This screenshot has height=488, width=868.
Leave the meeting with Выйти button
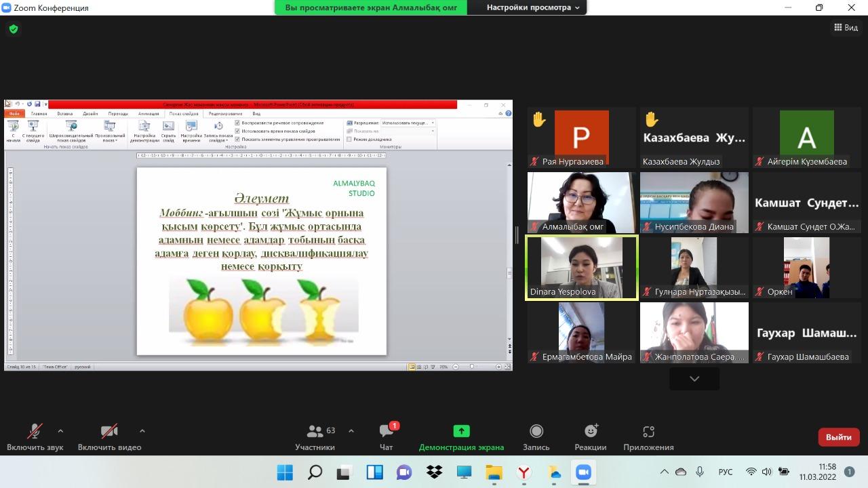838,437
